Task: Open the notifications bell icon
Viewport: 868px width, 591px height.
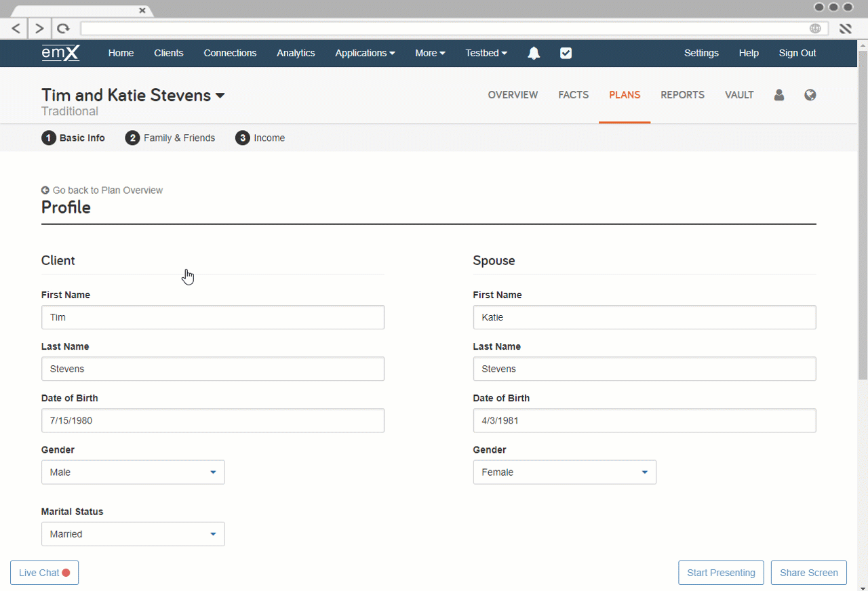Action: pos(534,54)
